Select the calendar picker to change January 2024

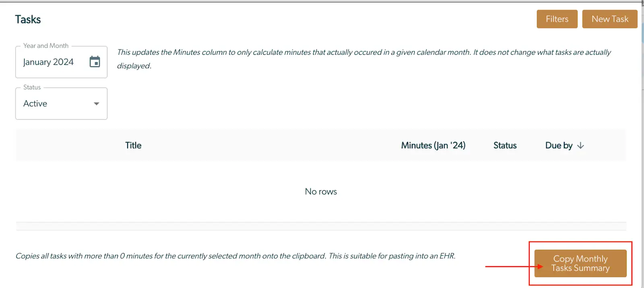[x=95, y=61]
